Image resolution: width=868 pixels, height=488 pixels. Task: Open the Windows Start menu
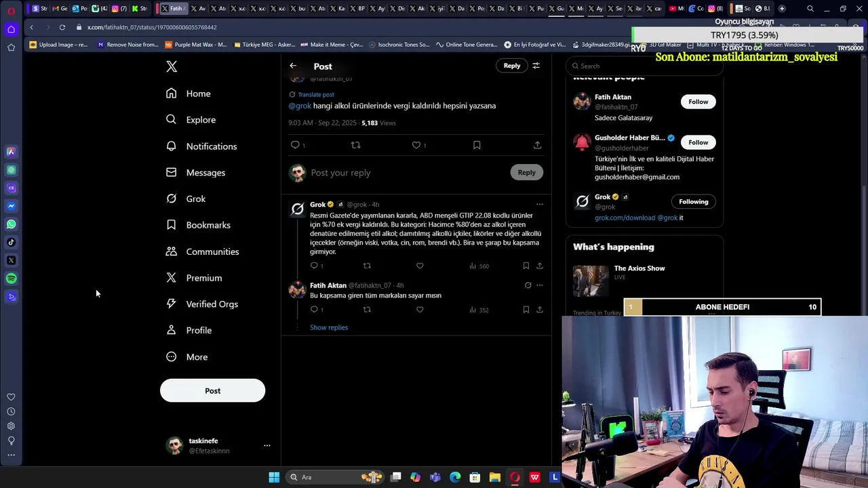click(274, 477)
